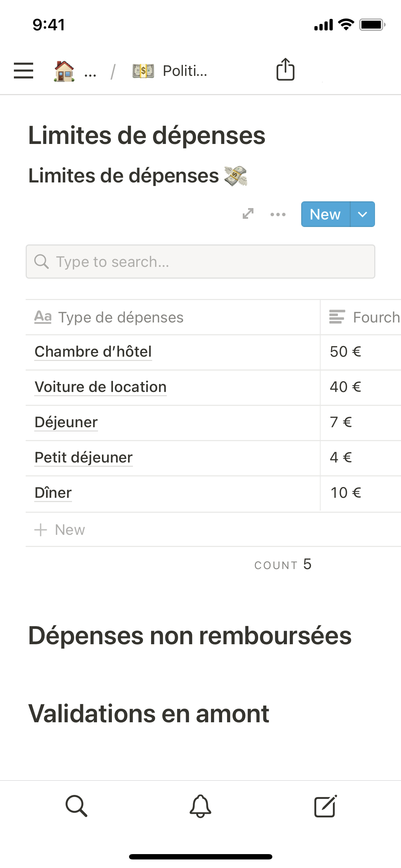Open the three-dot database options
Image resolution: width=401 pixels, height=868 pixels.
coord(278,214)
